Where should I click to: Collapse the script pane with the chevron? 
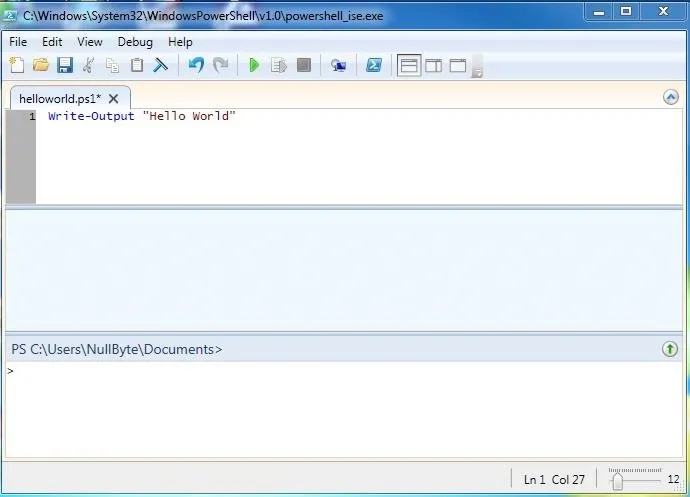(x=671, y=97)
